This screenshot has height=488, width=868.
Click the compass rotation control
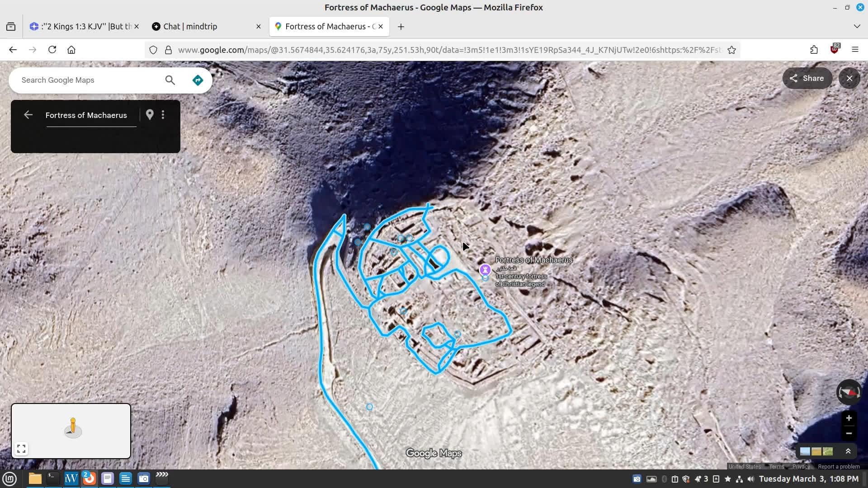(x=849, y=392)
